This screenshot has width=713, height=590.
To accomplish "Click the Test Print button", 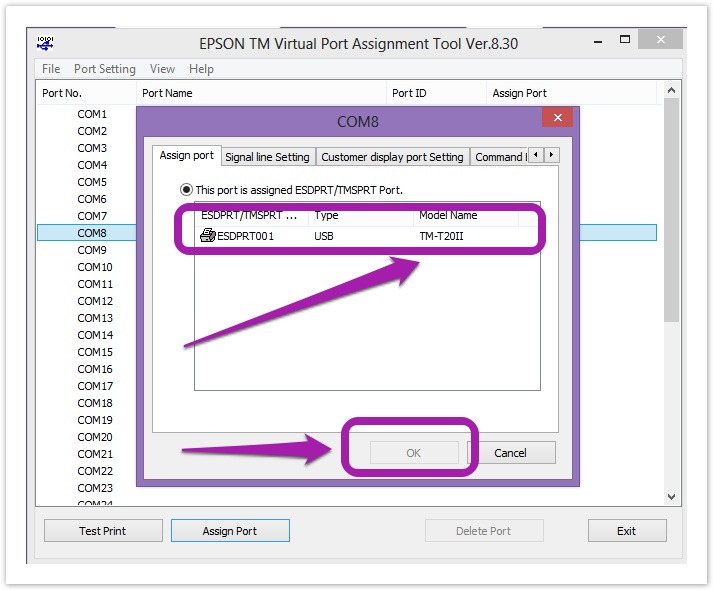I will (x=103, y=531).
